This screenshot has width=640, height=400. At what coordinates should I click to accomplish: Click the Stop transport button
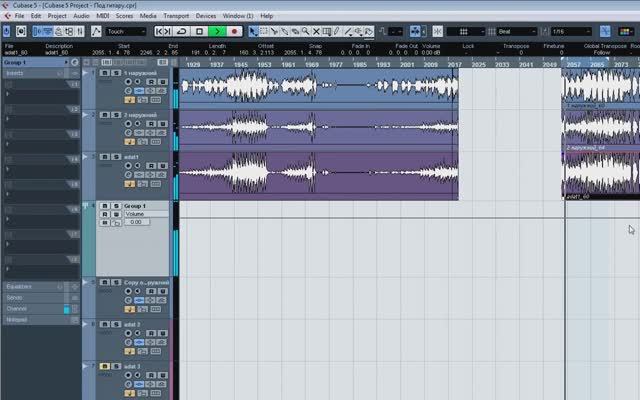click(199, 31)
